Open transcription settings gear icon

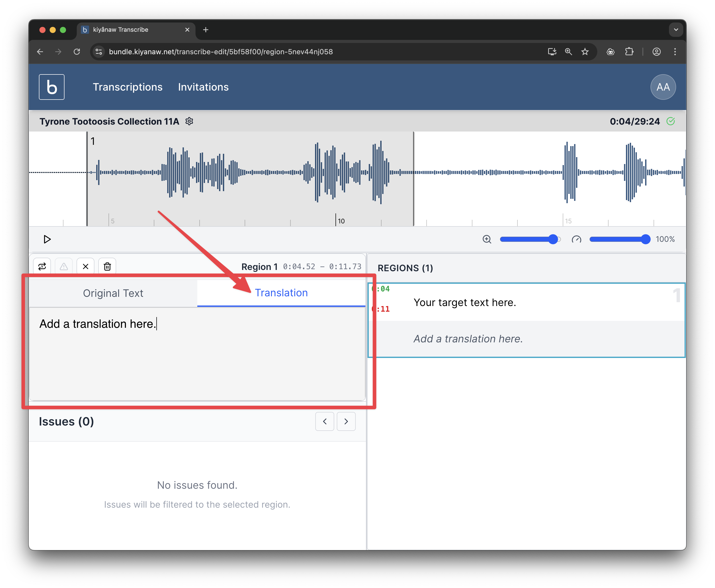pyautogui.click(x=189, y=121)
